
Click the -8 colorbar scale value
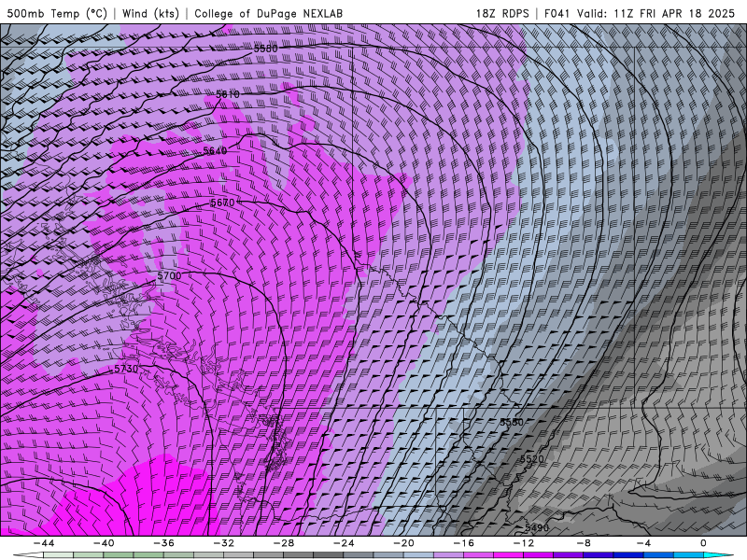click(584, 543)
